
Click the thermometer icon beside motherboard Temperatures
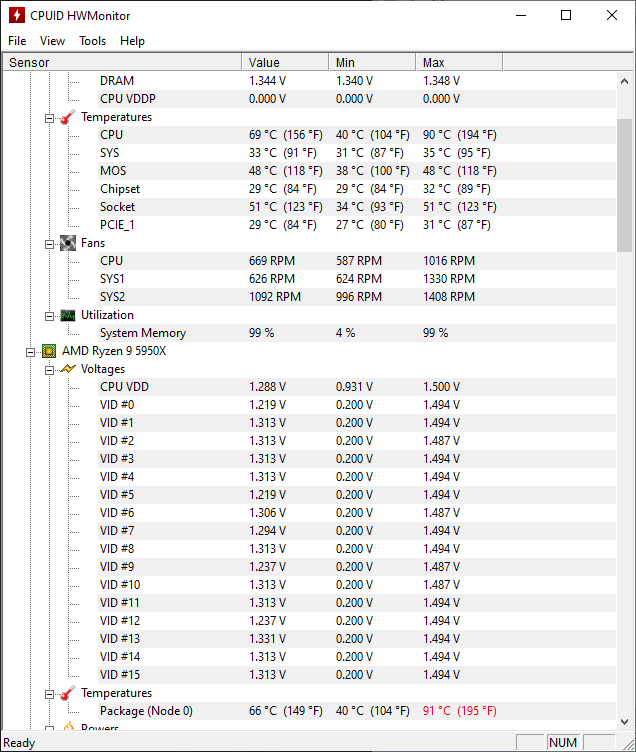(68, 117)
